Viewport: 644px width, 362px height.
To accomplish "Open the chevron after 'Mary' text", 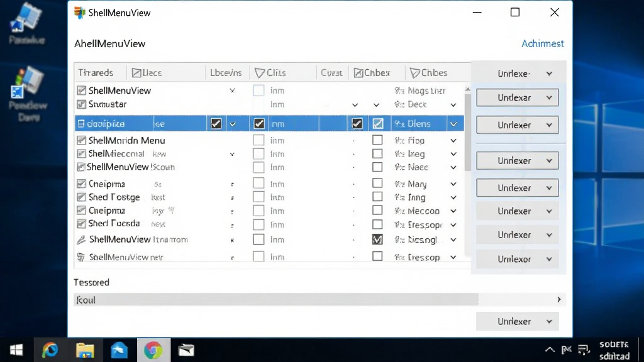I will coord(453,184).
